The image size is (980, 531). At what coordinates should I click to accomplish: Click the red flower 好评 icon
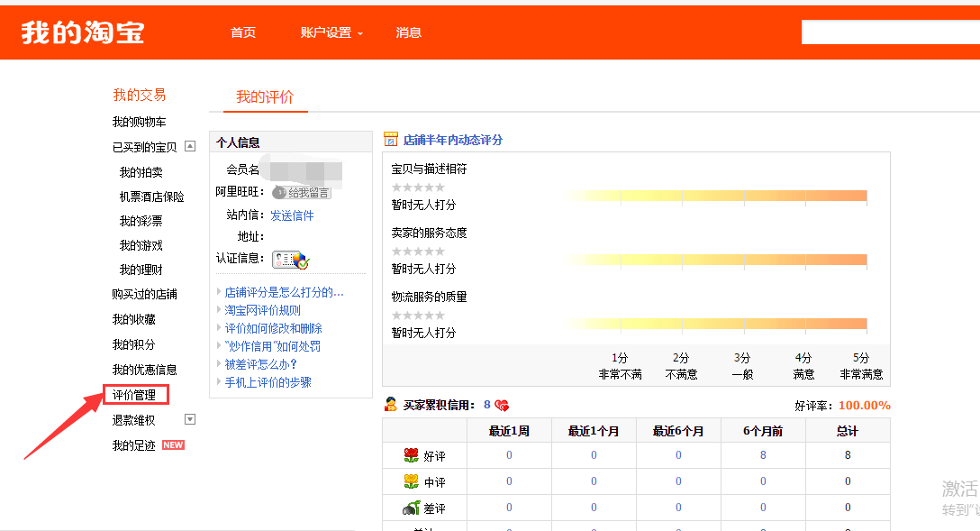click(x=411, y=455)
